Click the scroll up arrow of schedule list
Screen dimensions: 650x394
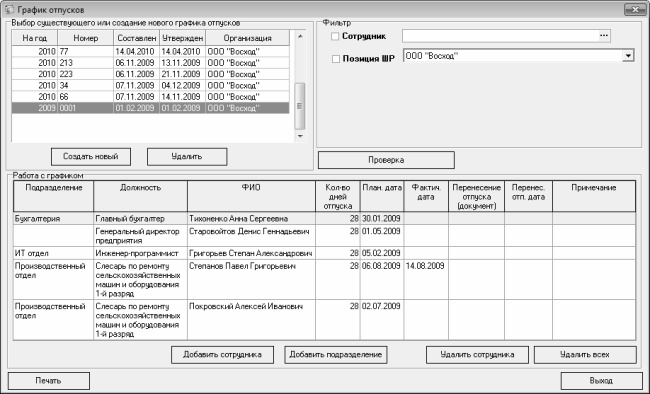coord(300,36)
